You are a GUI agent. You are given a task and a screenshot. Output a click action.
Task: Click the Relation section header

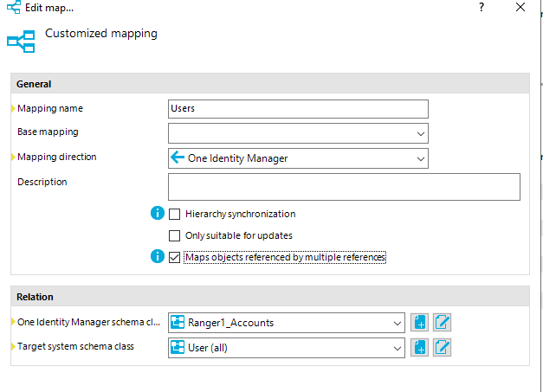coord(270,297)
